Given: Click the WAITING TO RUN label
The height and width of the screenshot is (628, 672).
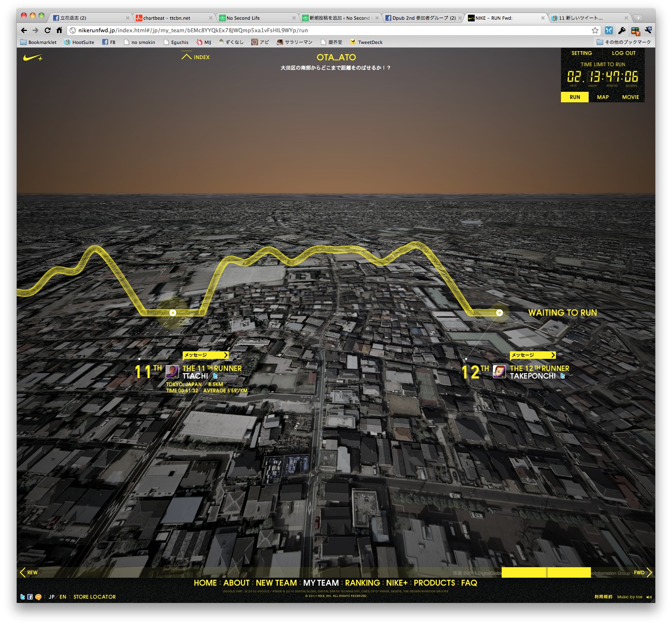Looking at the screenshot, I should (563, 313).
